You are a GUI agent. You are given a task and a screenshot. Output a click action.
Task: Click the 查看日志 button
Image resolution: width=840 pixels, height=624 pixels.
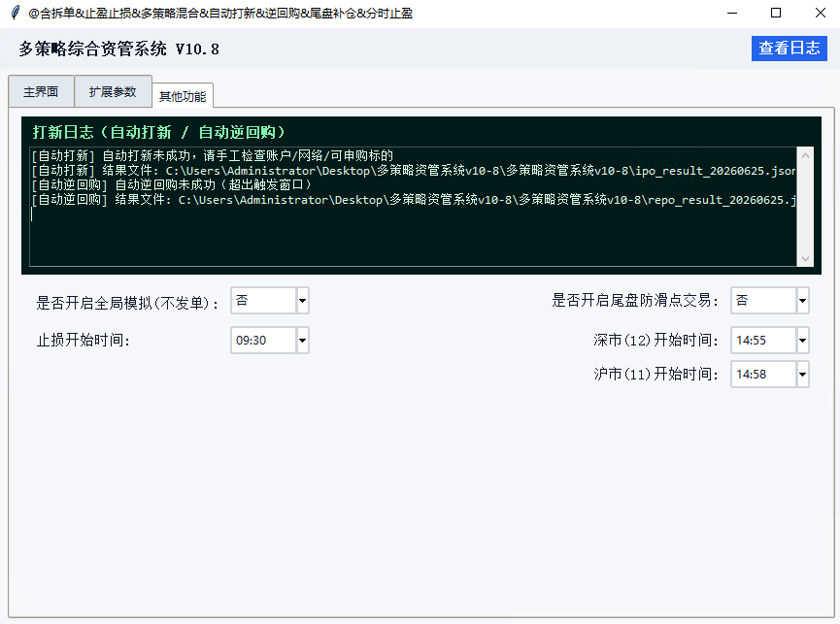790,49
